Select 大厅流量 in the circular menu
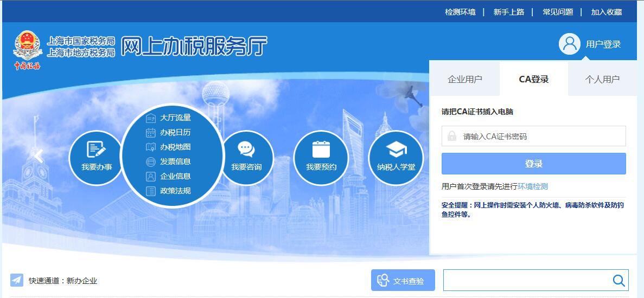The image size is (644, 298). [175, 118]
